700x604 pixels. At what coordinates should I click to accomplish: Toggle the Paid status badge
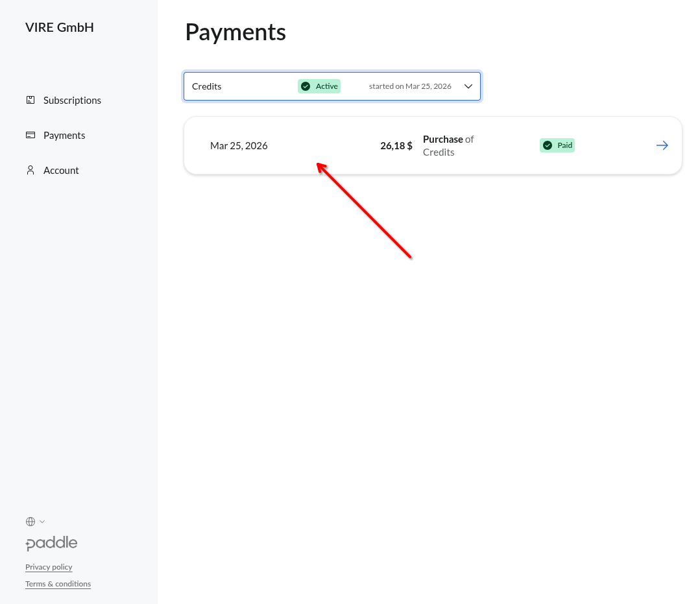point(557,145)
